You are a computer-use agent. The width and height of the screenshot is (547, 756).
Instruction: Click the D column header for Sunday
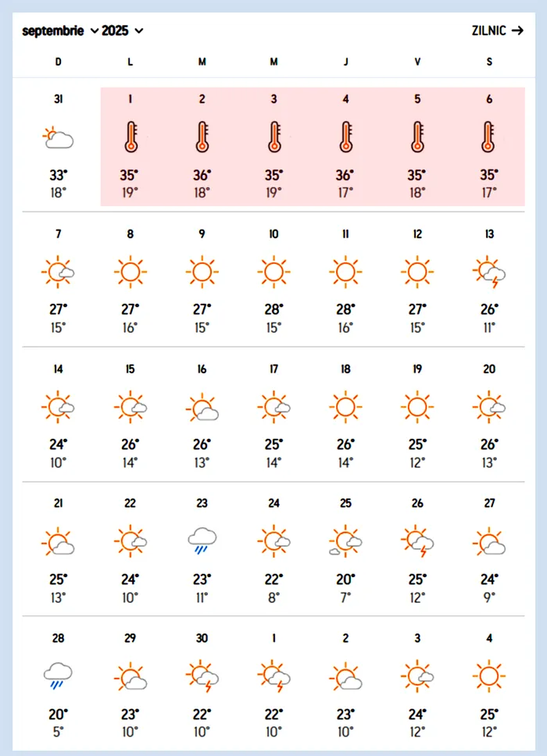pos(58,62)
